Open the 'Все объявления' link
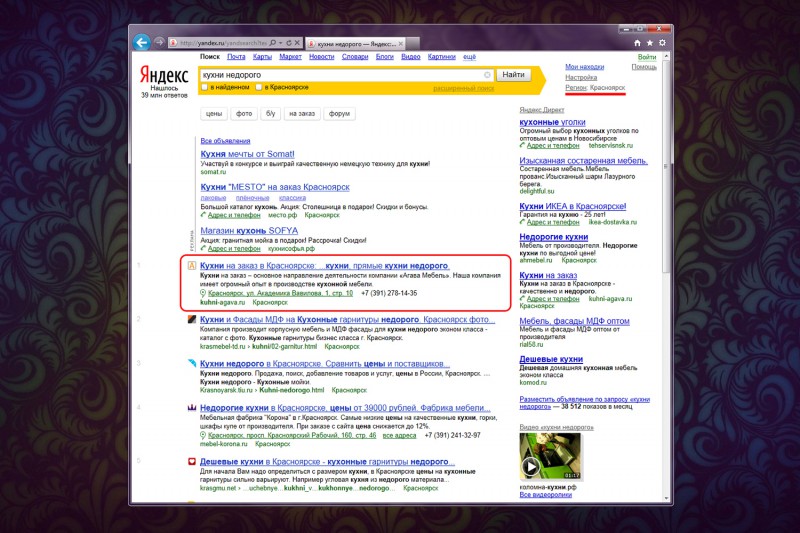 (x=225, y=141)
